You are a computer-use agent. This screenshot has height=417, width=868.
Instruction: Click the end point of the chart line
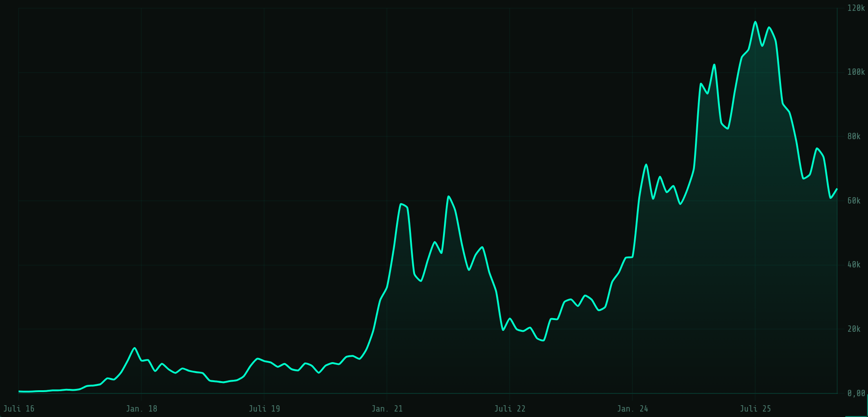pos(837,189)
